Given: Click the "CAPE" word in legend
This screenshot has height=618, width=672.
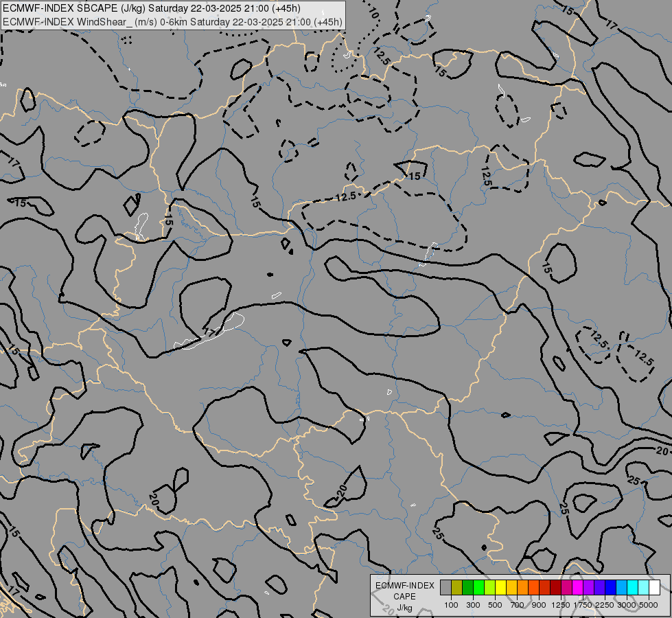Looking at the screenshot, I should (x=404, y=597).
